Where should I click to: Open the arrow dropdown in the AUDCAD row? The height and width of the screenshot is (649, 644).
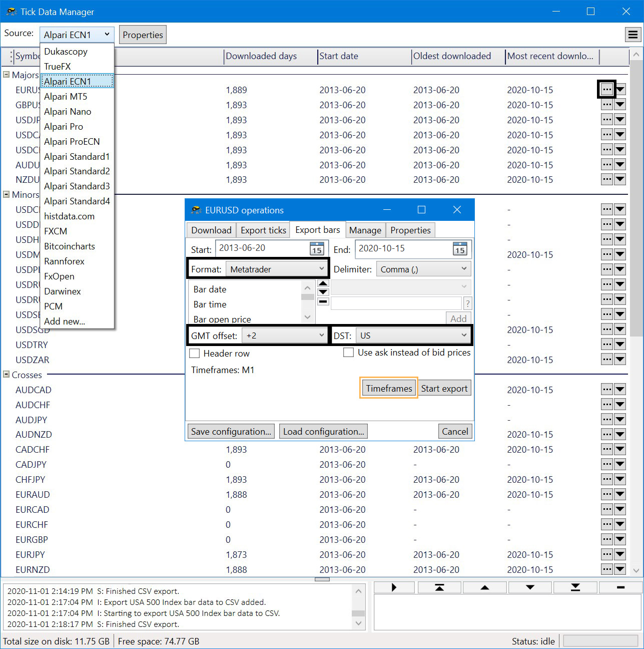[x=620, y=389]
